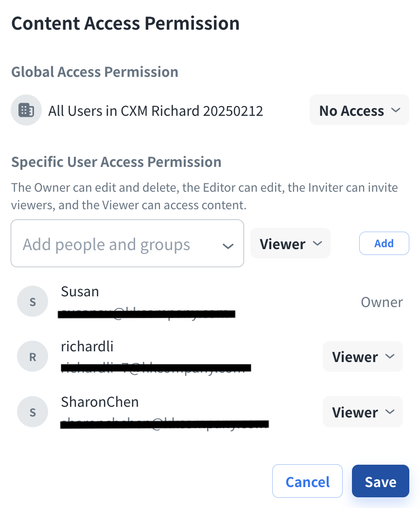420x508 pixels.
Task: Click the organization building icon
Action: coord(26,110)
